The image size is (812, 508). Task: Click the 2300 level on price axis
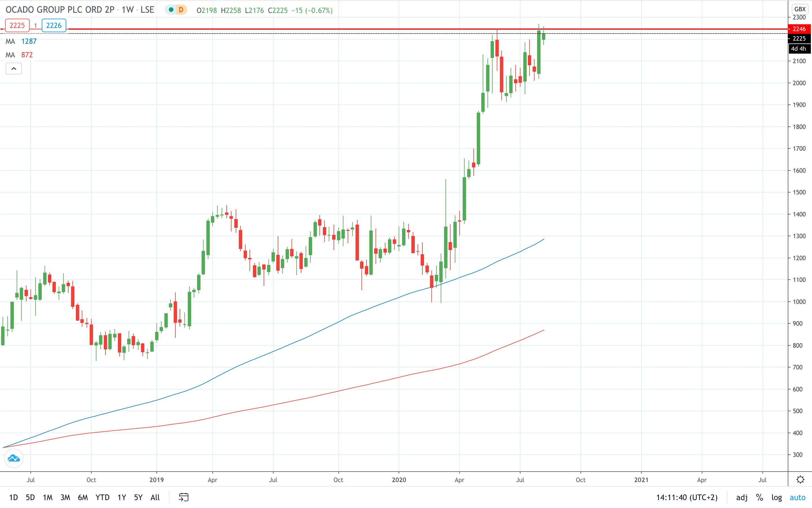799,17
